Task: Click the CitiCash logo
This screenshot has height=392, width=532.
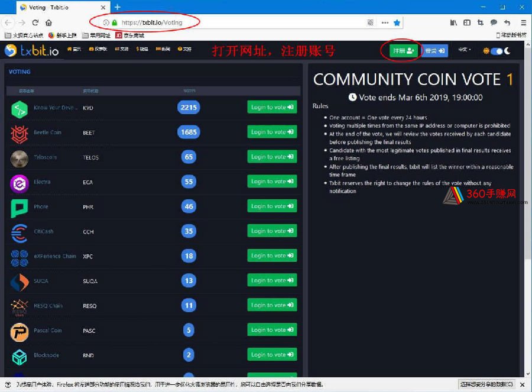Action: [x=20, y=233]
